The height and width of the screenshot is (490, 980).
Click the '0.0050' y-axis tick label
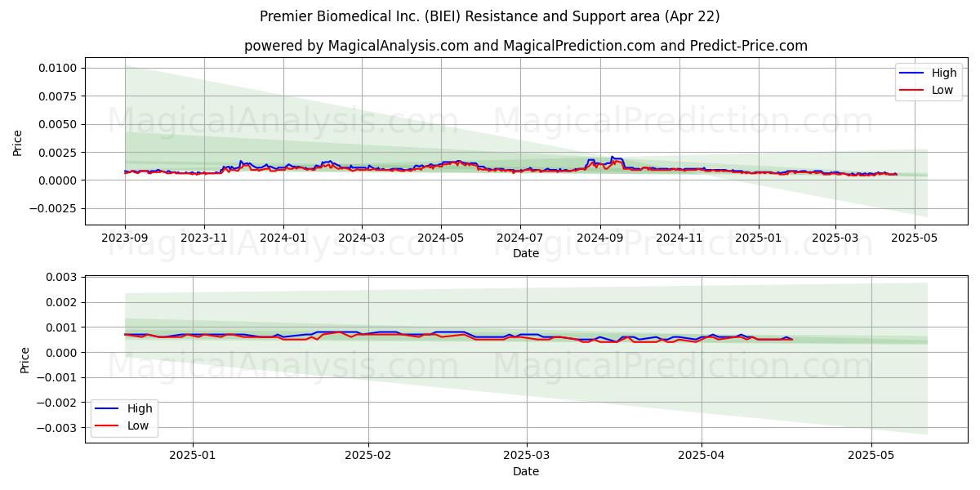coord(58,124)
